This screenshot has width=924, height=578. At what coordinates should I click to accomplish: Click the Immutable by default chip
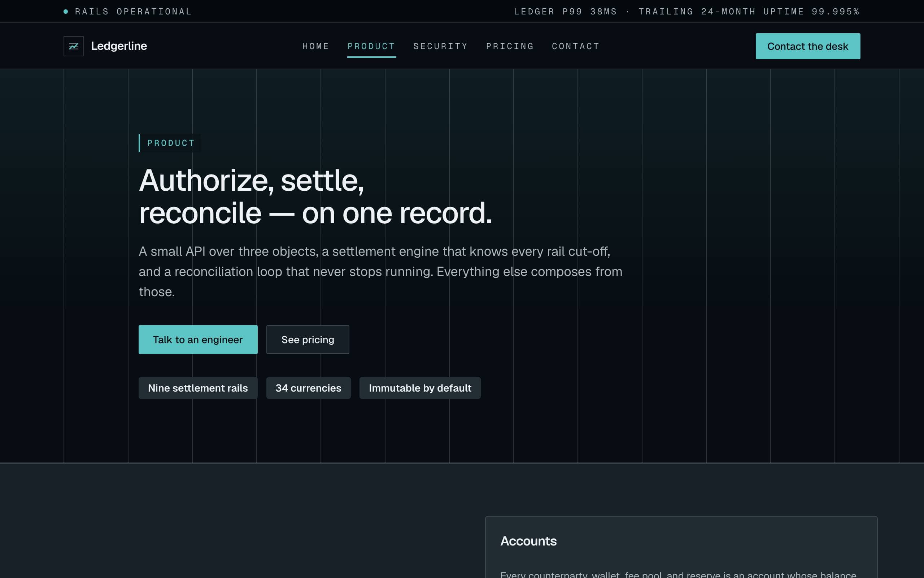click(x=420, y=388)
